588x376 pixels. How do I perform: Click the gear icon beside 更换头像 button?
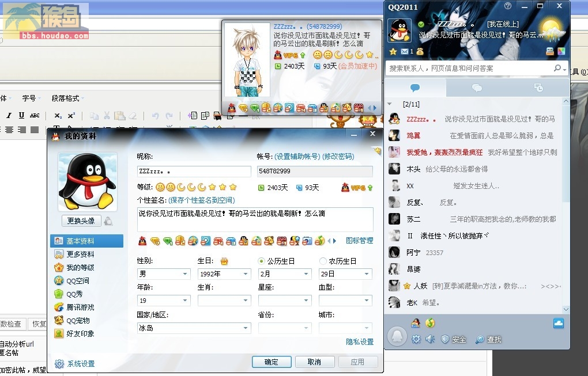pyautogui.click(x=108, y=221)
